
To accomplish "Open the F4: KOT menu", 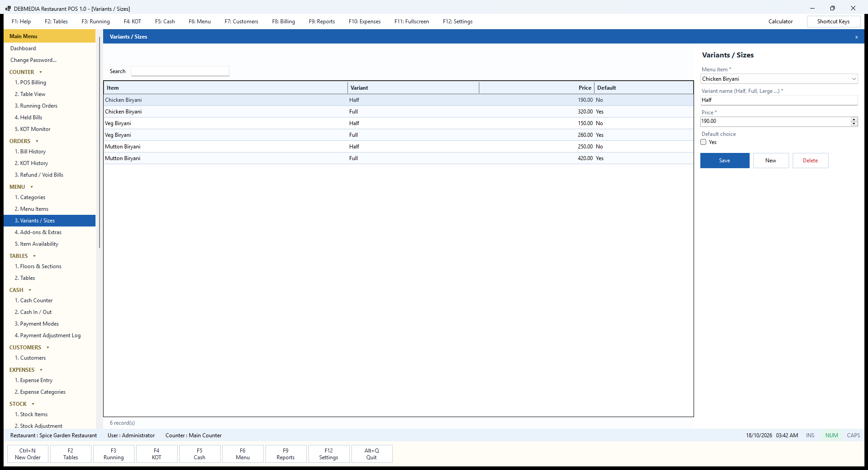I will (x=132, y=22).
